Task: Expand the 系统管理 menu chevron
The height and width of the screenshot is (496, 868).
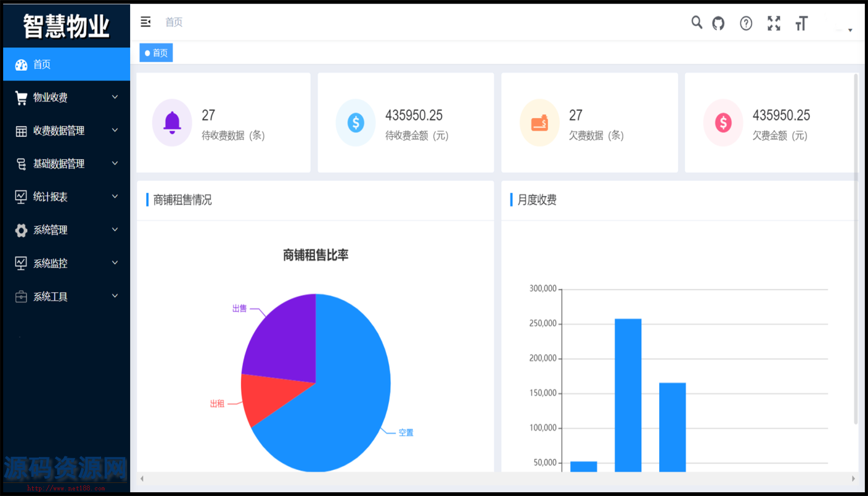Action: [115, 230]
